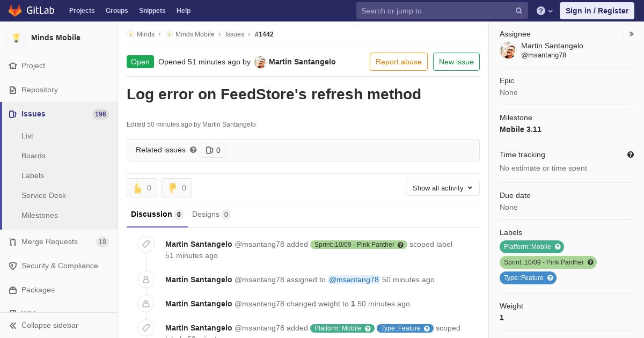
Task: Click the thumbs down reaction
Action: (x=177, y=188)
